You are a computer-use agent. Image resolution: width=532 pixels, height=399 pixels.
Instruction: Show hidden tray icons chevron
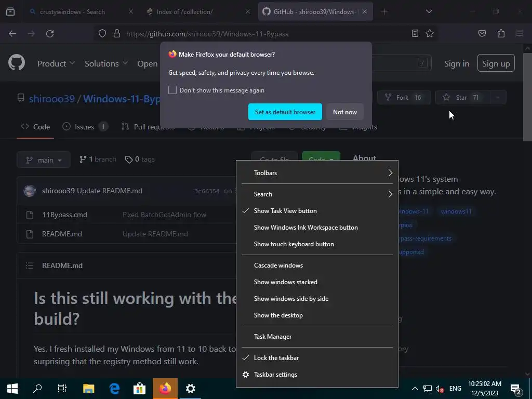pos(415,389)
